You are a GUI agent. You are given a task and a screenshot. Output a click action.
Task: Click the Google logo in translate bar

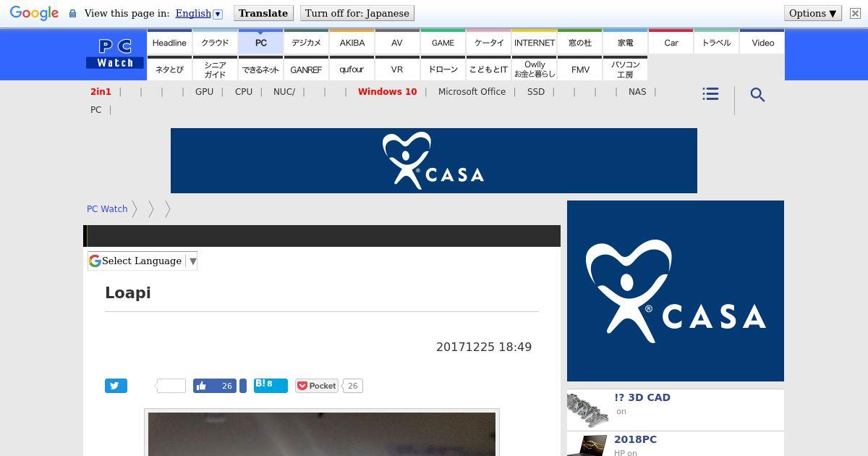pyautogui.click(x=34, y=14)
